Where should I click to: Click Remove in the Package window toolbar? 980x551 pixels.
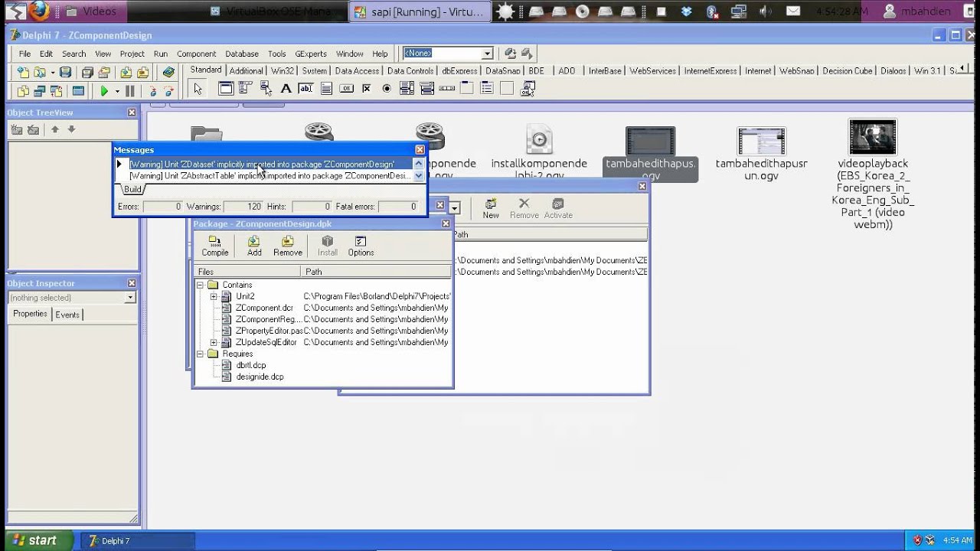[x=288, y=246]
